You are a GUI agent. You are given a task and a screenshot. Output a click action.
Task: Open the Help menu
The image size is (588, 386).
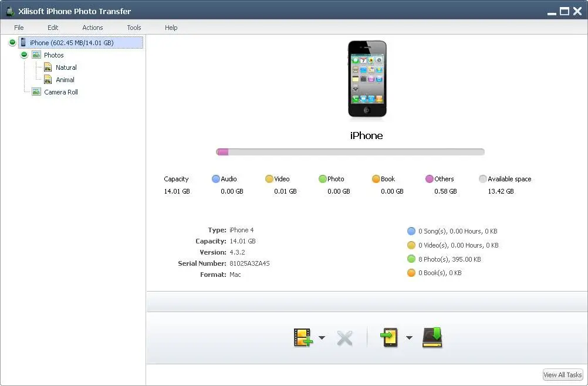pos(171,28)
